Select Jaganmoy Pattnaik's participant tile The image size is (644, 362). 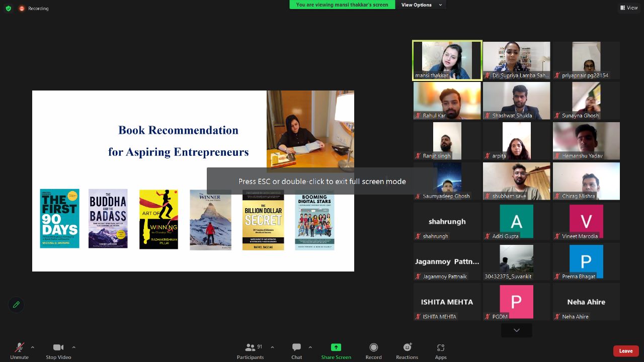click(447, 261)
